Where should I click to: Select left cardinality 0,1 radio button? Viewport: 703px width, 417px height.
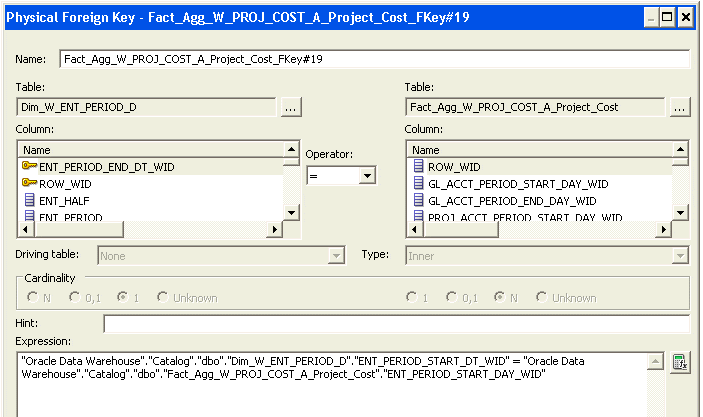tap(74, 297)
